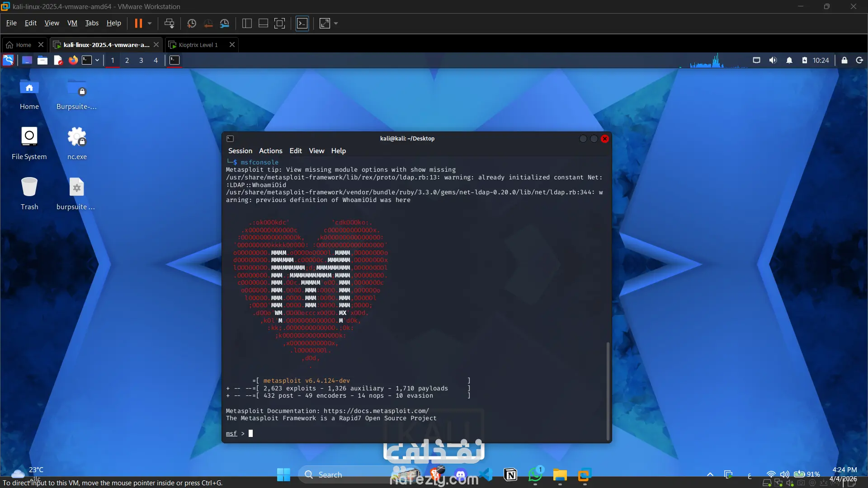Open the Kali notifications bell

[x=789, y=60]
